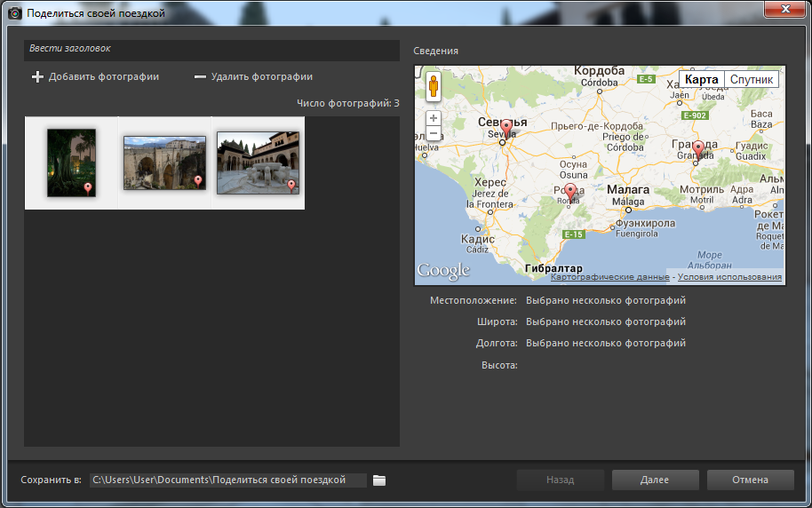Click the Местоположение value text
Viewport: 812px width, 508px height.
pos(606,300)
